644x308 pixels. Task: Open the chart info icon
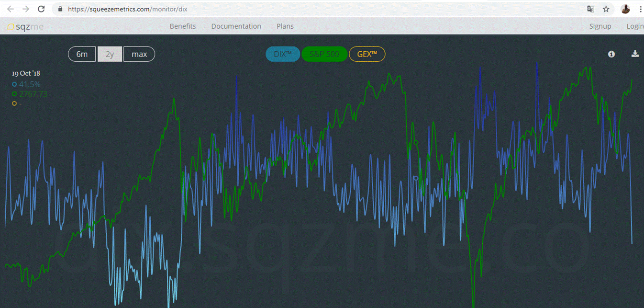pyautogui.click(x=611, y=54)
